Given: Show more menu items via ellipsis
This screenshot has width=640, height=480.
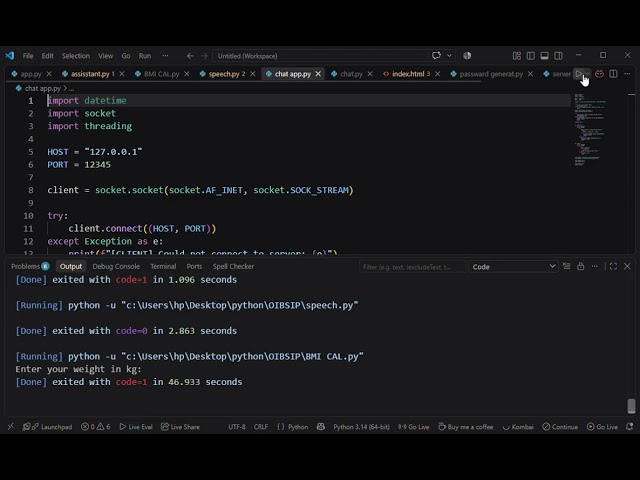Looking at the screenshot, I should click(x=165, y=56).
